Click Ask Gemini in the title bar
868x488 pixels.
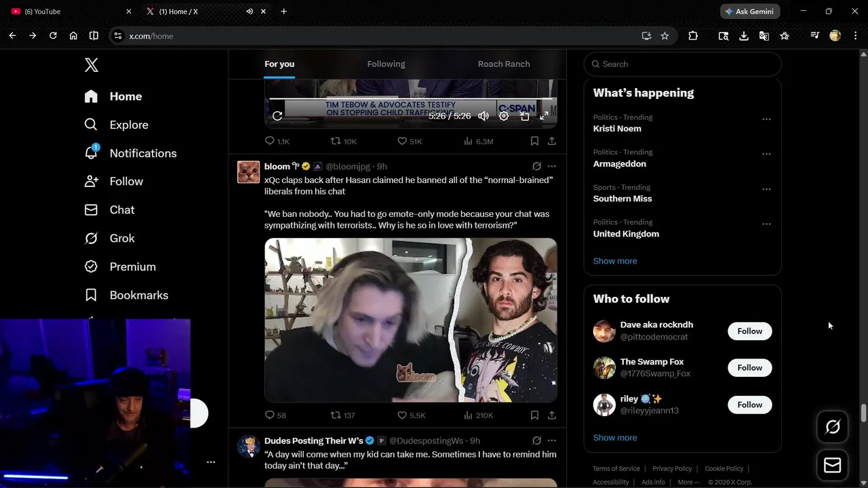750,12
